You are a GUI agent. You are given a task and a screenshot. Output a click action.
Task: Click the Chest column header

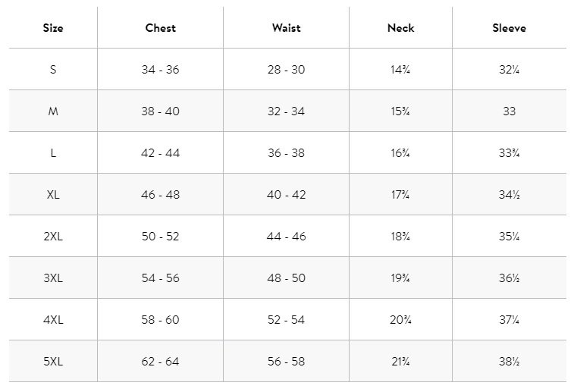pos(161,28)
